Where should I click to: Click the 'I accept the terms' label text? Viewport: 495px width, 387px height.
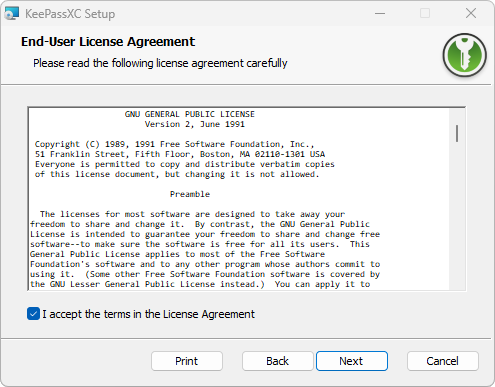[148, 314]
